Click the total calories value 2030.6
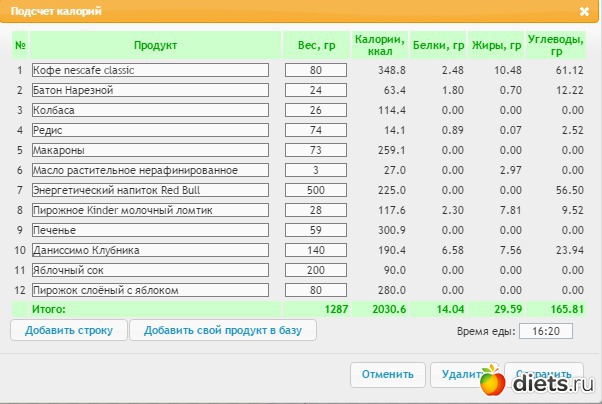 [389, 309]
